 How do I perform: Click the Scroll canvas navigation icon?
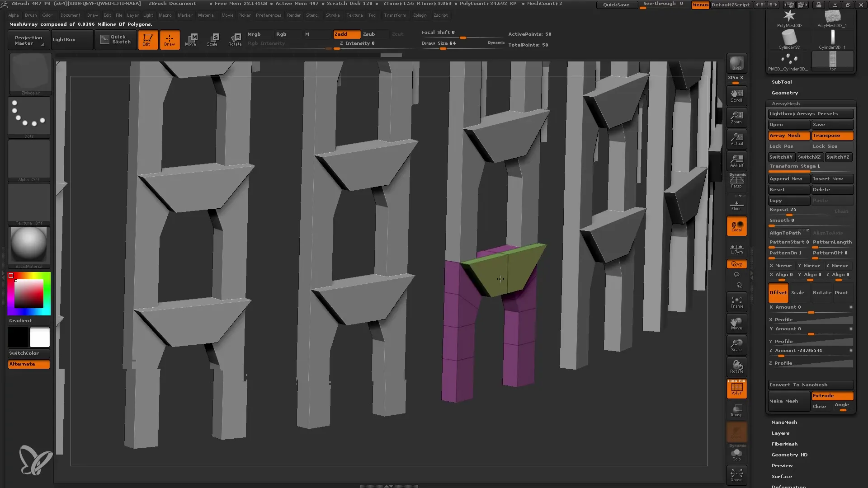point(736,95)
